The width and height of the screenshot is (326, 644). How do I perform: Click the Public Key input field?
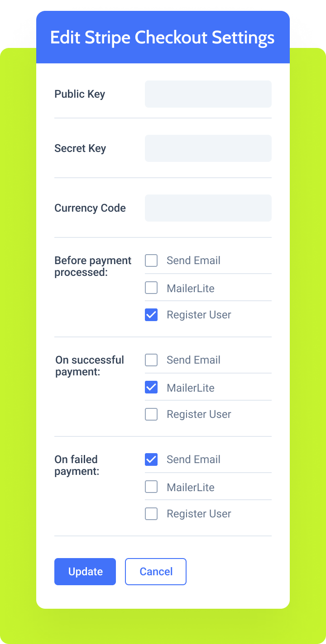coord(208,94)
